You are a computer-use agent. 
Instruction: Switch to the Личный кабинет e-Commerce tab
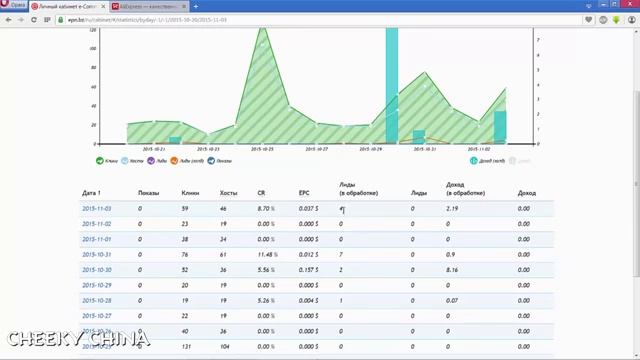coord(69,7)
